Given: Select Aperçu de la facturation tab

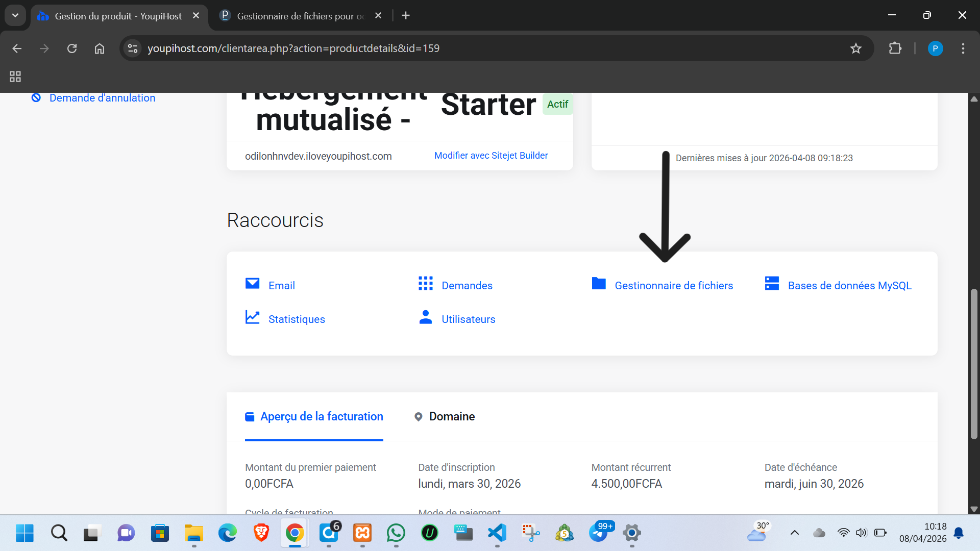Looking at the screenshot, I should [321, 416].
